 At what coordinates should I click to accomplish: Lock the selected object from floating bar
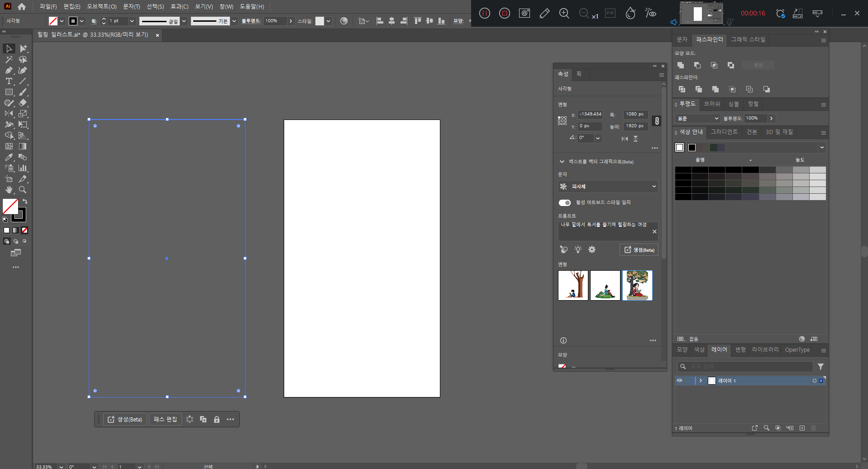(x=217, y=419)
